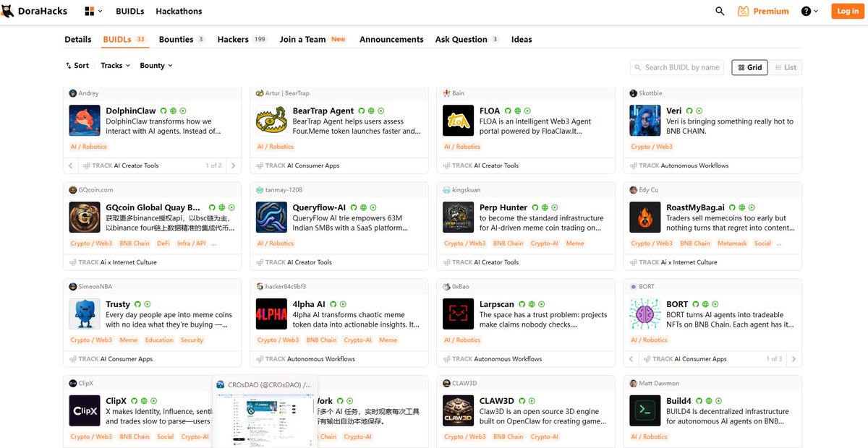Image resolution: width=868 pixels, height=448 pixels.
Task: Open the RoastMyBag.ai project title
Action: click(695, 207)
